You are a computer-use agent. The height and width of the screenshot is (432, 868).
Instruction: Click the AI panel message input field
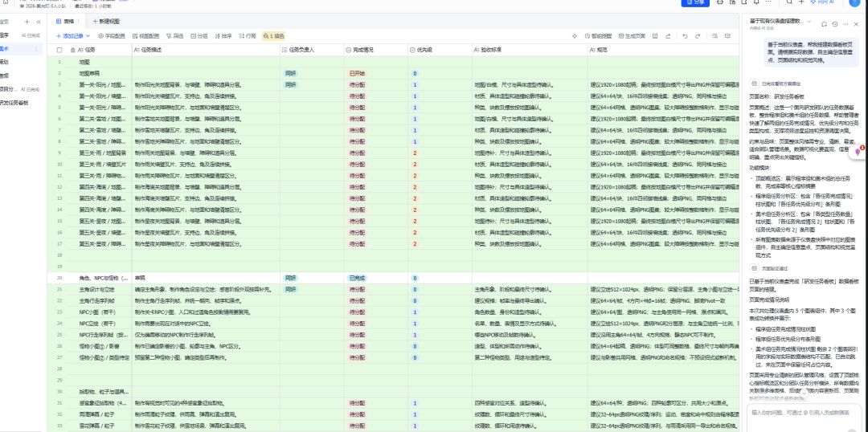(x=805, y=417)
